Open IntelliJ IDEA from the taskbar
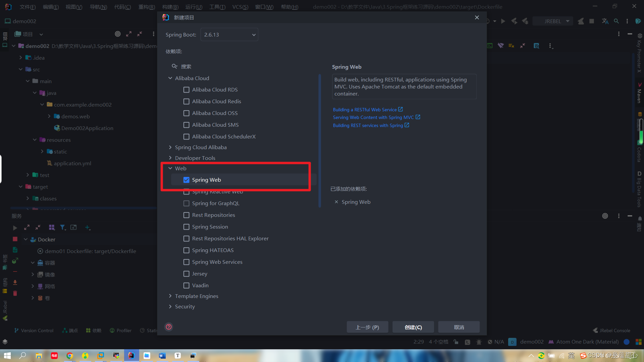This screenshot has height=362, width=644. [x=131, y=355]
